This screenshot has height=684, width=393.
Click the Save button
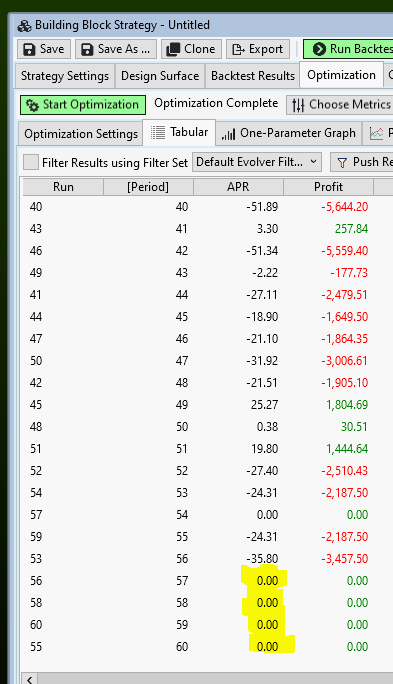coord(44,49)
